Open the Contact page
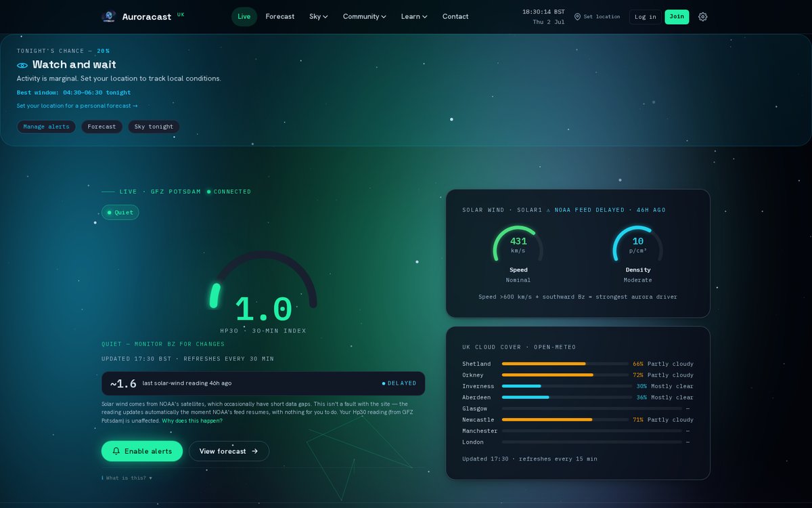Screen dimensions: 812x508 click(x=455, y=17)
